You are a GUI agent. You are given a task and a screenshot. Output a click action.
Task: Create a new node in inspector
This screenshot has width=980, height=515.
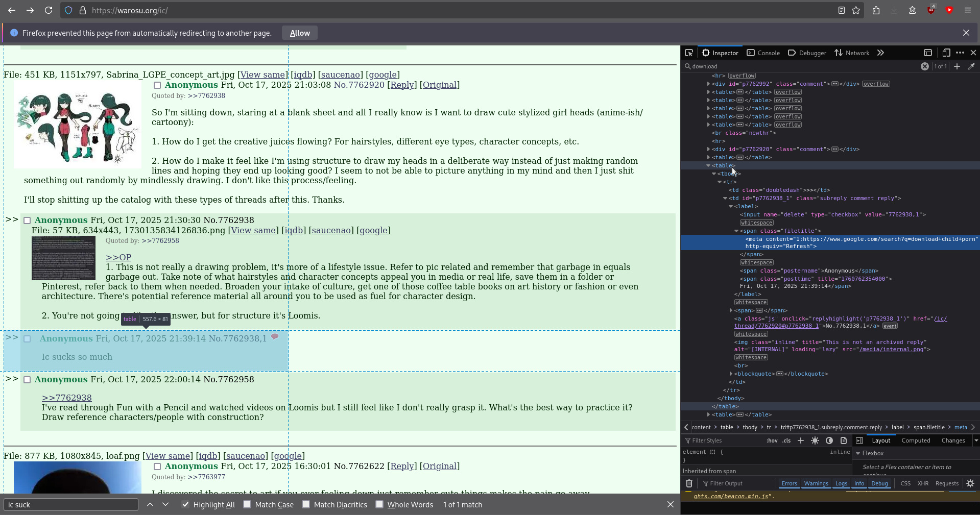click(x=957, y=66)
